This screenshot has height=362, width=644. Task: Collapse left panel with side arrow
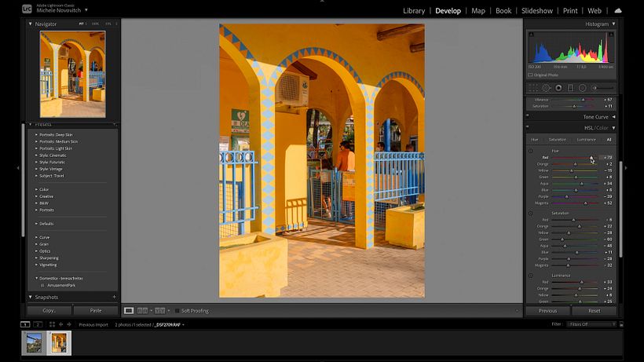click(18, 167)
